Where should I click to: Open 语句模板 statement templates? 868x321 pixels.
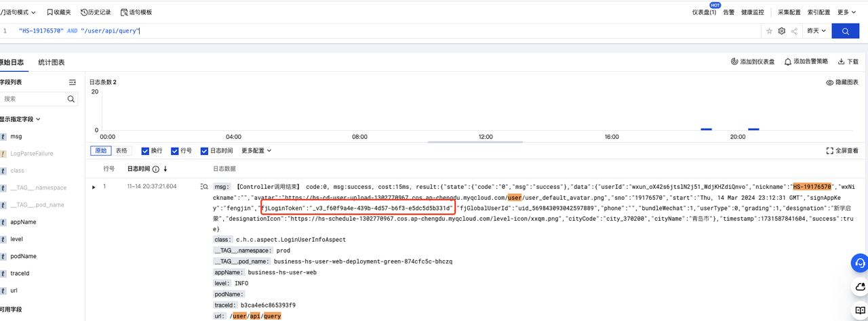click(x=136, y=12)
